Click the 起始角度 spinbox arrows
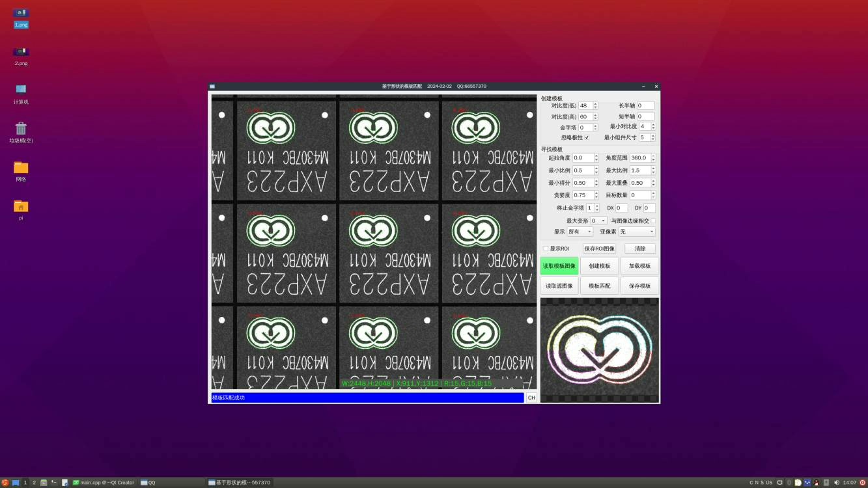The width and height of the screenshot is (868, 488). [x=596, y=157]
